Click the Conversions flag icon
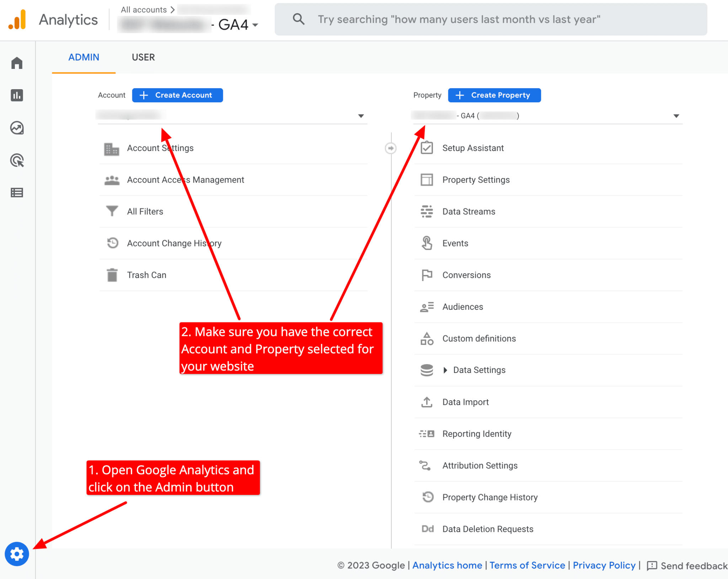 (x=427, y=275)
